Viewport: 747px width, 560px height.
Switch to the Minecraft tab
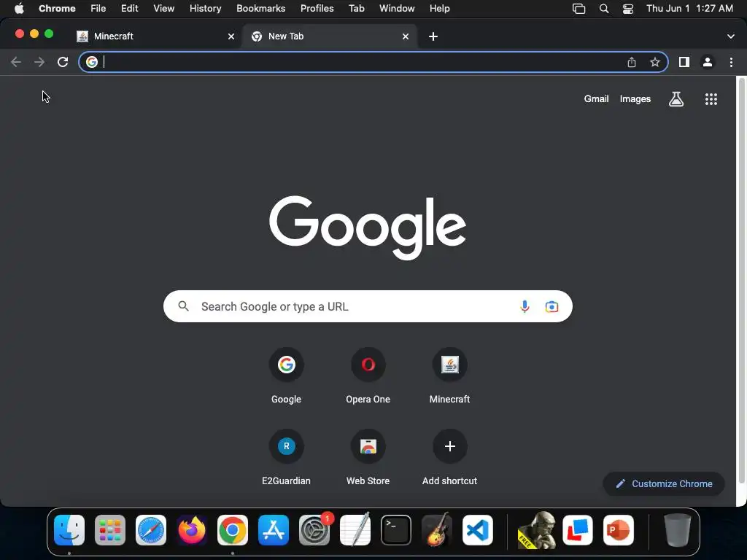pos(155,36)
